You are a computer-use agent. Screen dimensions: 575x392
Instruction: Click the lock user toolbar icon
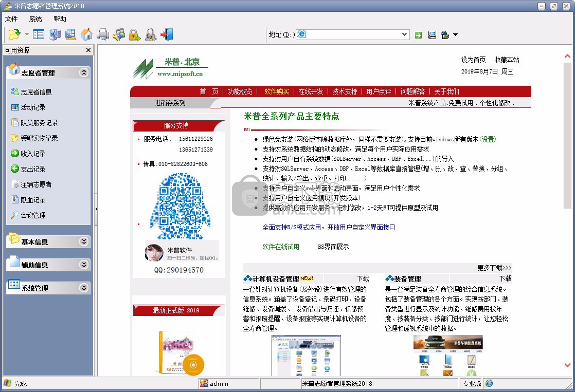(x=150, y=34)
